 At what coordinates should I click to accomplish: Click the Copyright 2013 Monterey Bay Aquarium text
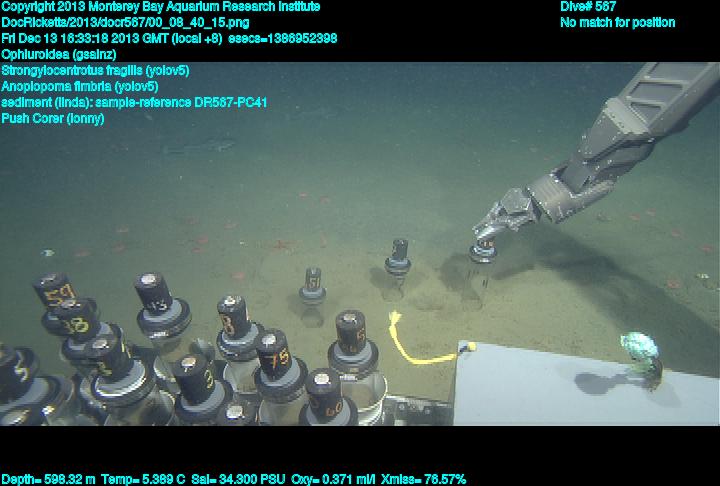[x=160, y=6]
